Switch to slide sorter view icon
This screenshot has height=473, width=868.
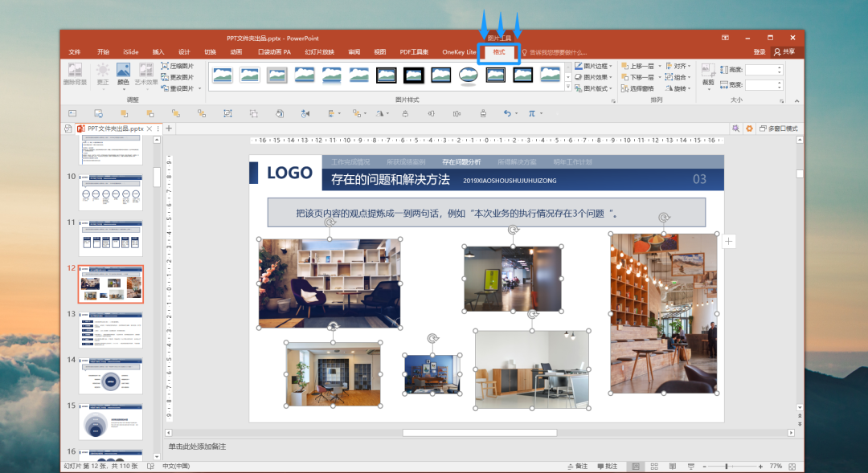click(653, 467)
